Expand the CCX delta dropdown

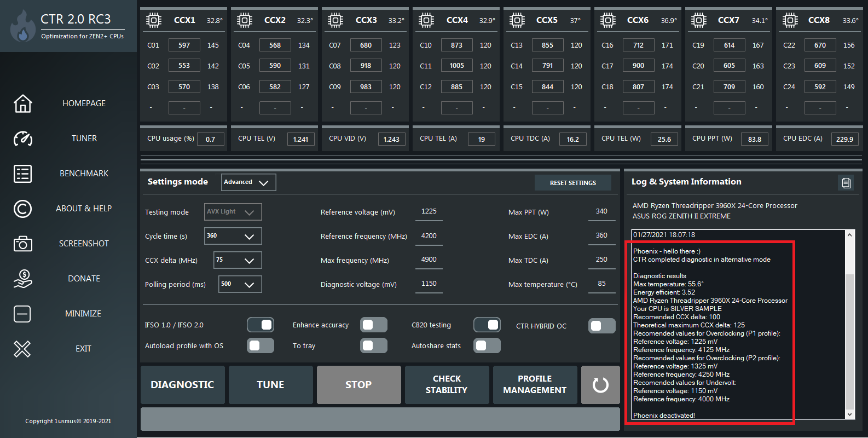click(238, 260)
